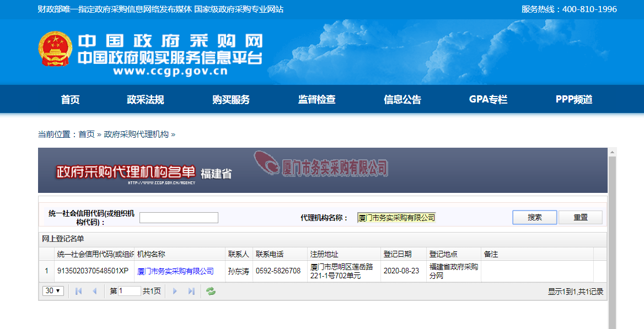Open the 首页 navigation menu
The height and width of the screenshot is (329, 644).
click(71, 100)
